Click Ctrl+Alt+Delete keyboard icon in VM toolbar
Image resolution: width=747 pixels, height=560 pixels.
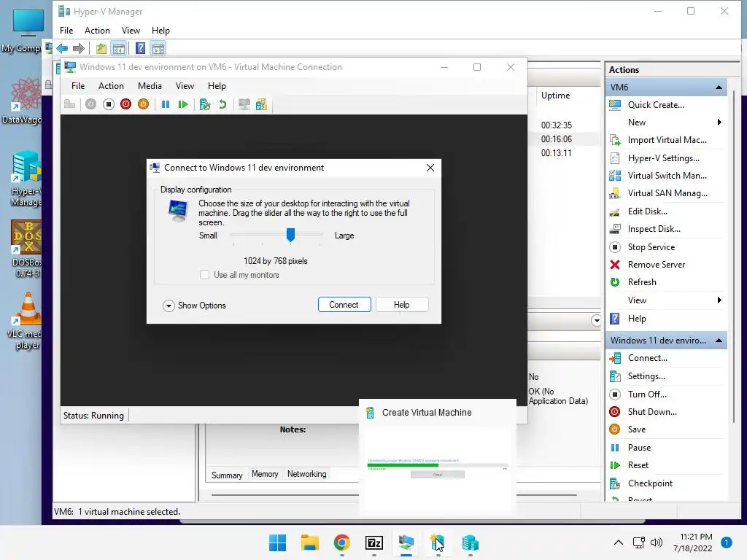[x=69, y=104]
